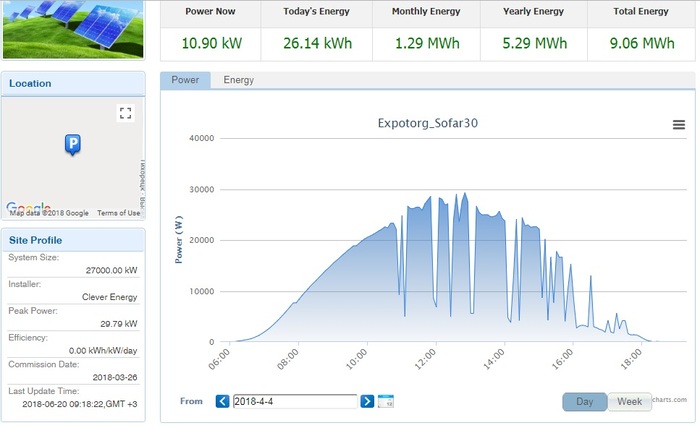Click the solar panel banner image
The image size is (700, 428).
click(x=73, y=30)
